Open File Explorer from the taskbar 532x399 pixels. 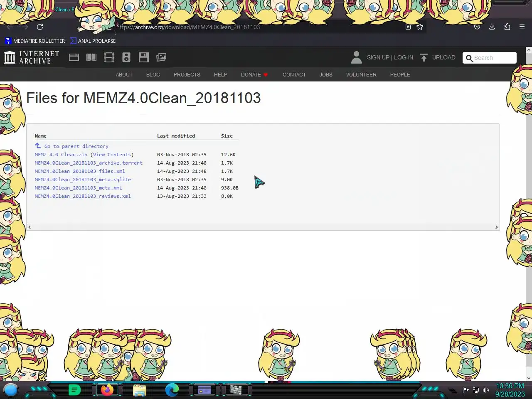click(140, 390)
